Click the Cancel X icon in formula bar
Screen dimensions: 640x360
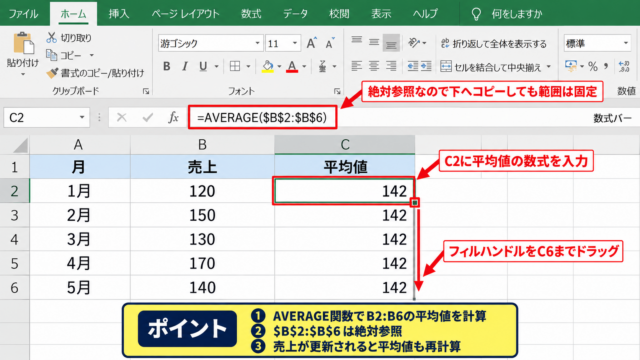tap(121, 118)
